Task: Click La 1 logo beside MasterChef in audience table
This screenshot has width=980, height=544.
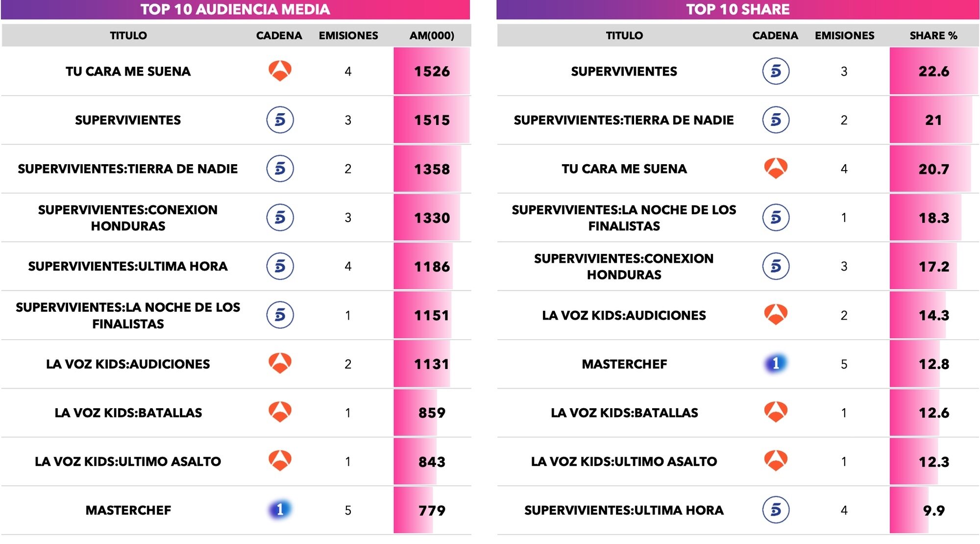Action: click(x=280, y=510)
